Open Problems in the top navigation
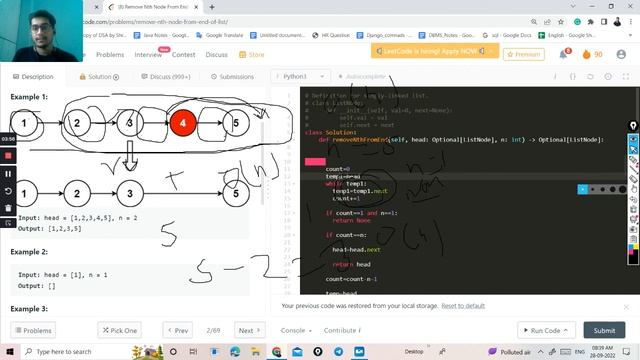 [x=110, y=54]
